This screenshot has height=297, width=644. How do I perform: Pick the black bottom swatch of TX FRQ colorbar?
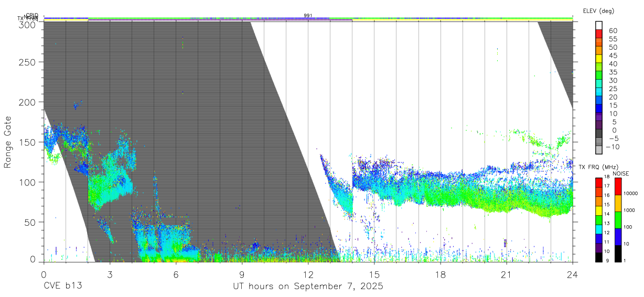(x=599, y=257)
